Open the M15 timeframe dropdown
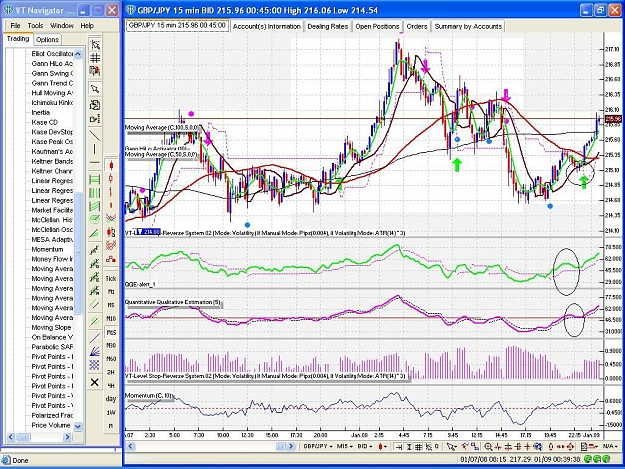625x469 pixels. pyautogui.click(x=345, y=447)
